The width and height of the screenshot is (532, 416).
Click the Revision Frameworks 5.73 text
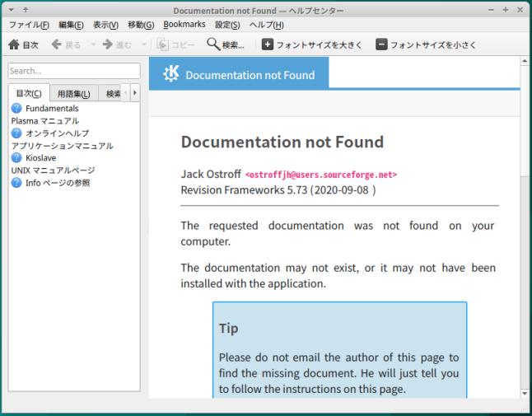click(244, 190)
